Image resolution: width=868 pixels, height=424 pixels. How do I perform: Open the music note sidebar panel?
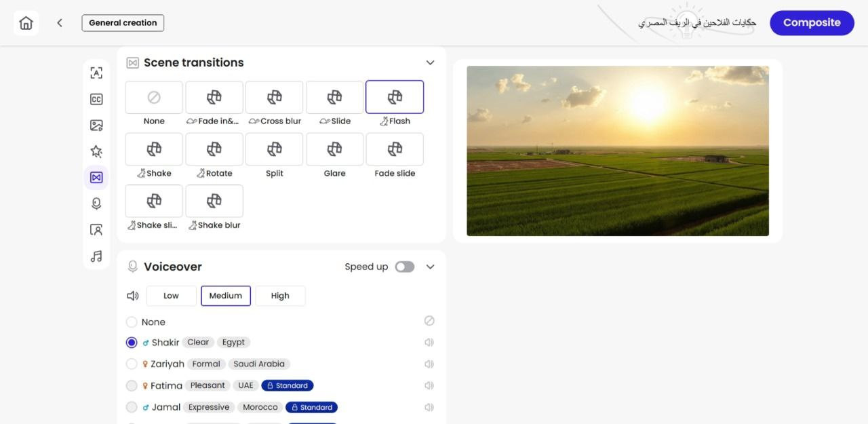tap(96, 256)
